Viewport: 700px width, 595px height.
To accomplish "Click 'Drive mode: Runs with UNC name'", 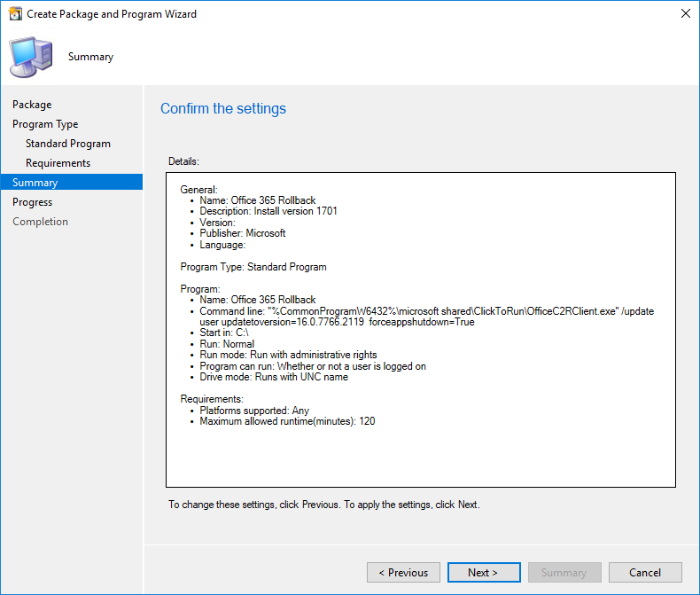I will click(x=274, y=377).
